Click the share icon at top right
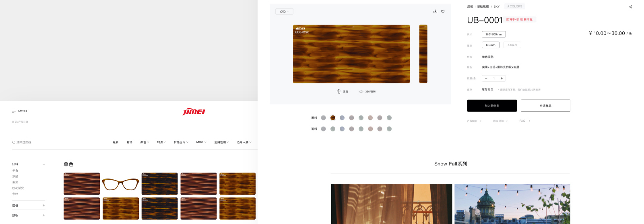 tap(630, 7)
